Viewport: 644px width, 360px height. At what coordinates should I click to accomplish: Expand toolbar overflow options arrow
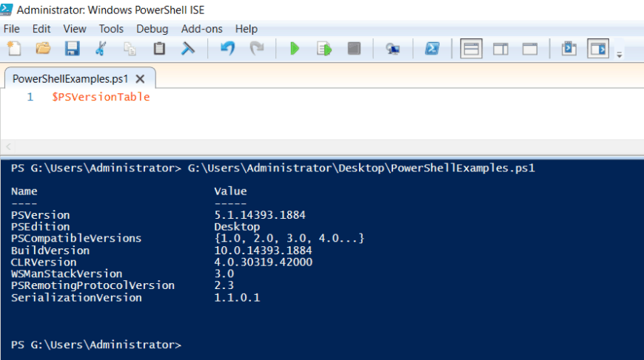[620, 55]
